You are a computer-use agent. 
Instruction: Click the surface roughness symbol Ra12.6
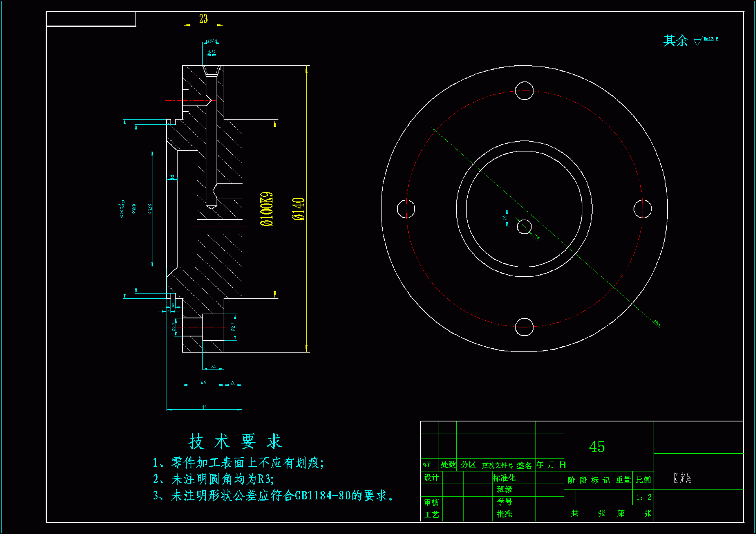706,40
